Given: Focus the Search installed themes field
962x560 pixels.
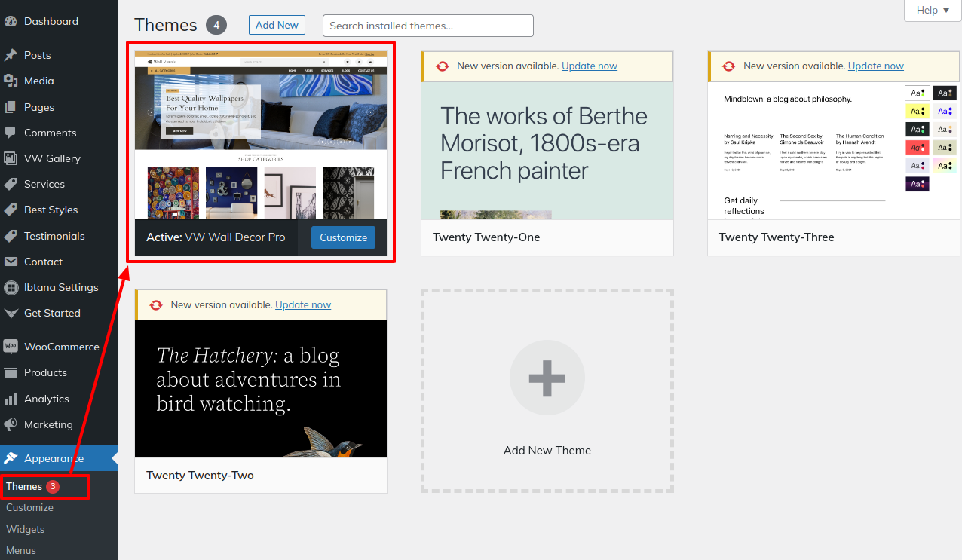Looking at the screenshot, I should point(427,26).
